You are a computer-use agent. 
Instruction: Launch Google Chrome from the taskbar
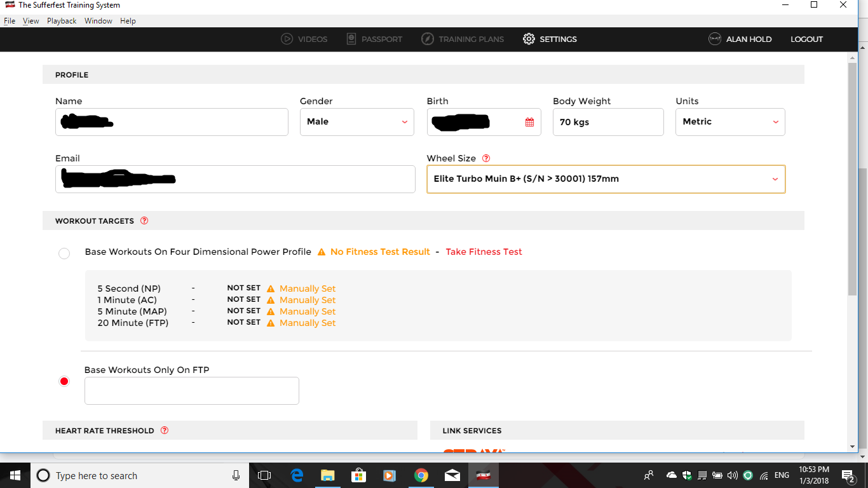pyautogui.click(x=421, y=475)
